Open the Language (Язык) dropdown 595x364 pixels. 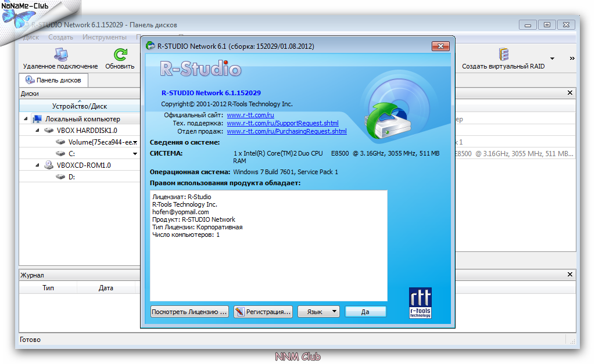coord(319,312)
